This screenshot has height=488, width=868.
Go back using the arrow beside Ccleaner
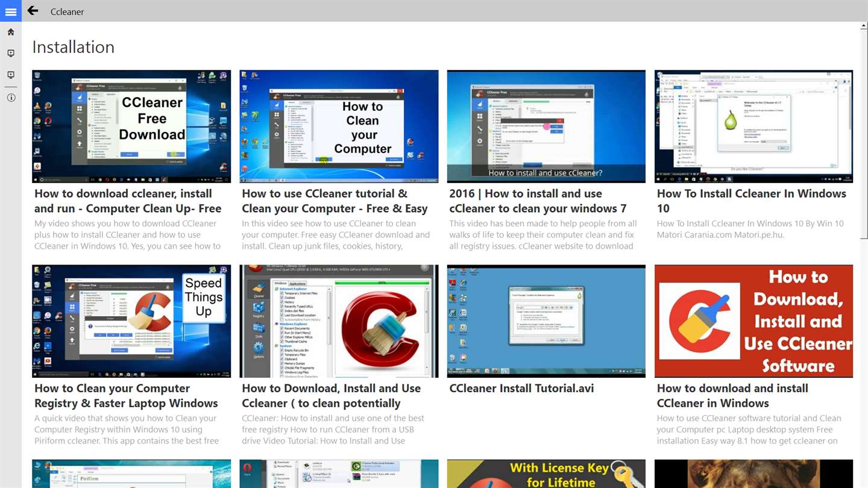tap(33, 11)
